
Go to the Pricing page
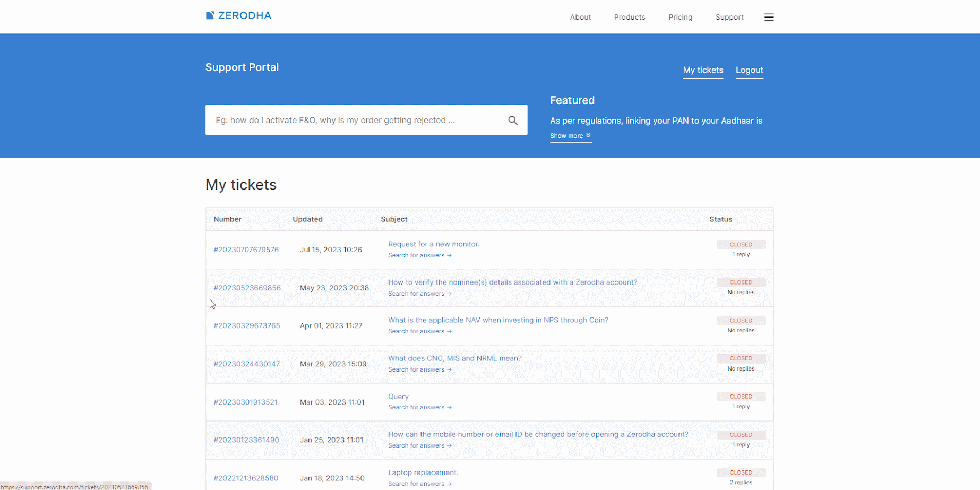[680, 17]
